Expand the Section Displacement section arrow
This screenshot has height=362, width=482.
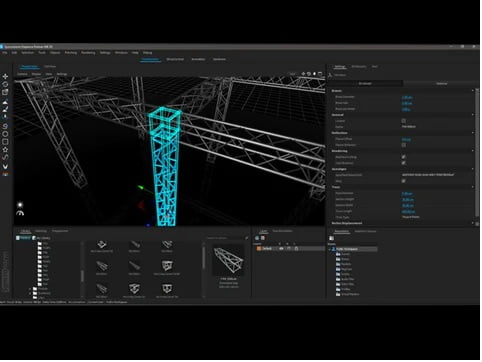coord(473,223)
